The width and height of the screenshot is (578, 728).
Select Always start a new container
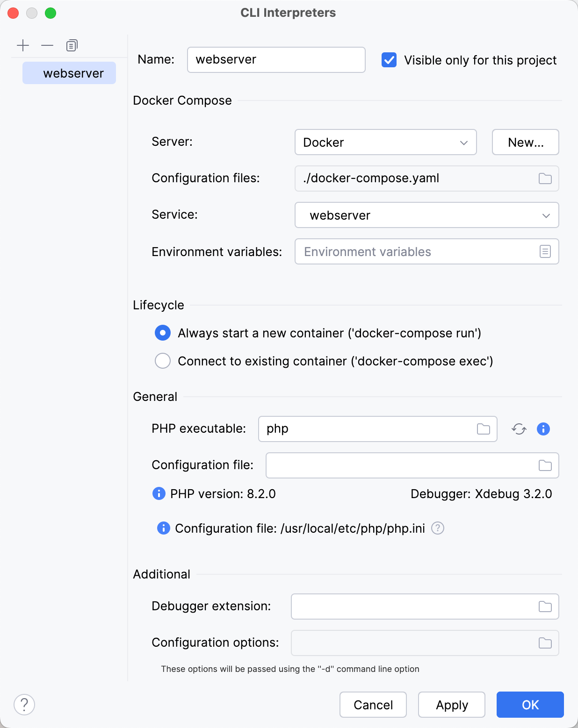pyautogui.click(x=162, y=333)
